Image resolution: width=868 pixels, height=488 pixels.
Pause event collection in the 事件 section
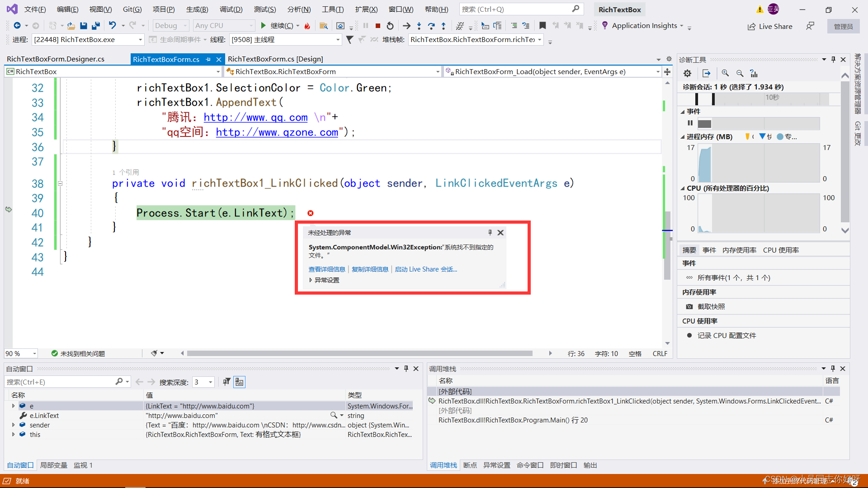(x=690, y=123)
